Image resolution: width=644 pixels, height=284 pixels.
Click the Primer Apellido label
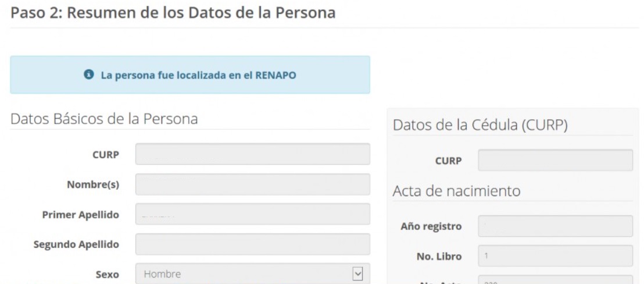pyautogui.click(x=80, y=215)
